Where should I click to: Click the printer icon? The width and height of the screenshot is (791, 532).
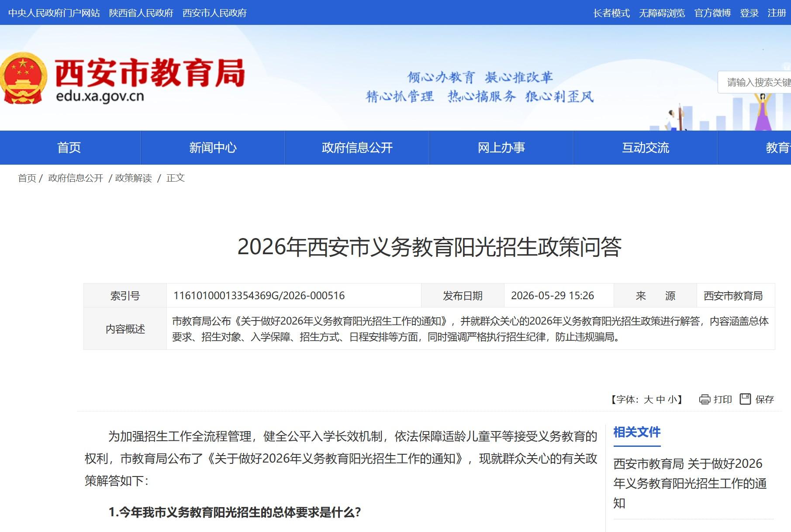[x=705, y=399]
